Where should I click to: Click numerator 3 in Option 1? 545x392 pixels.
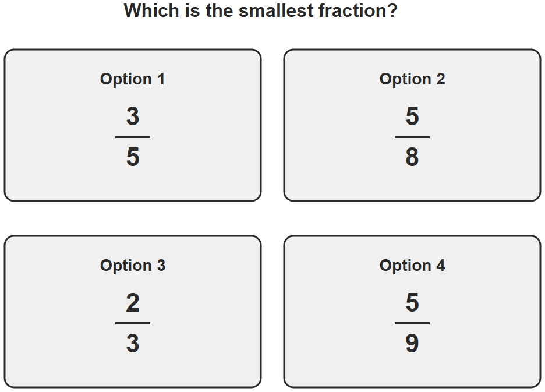133,116
